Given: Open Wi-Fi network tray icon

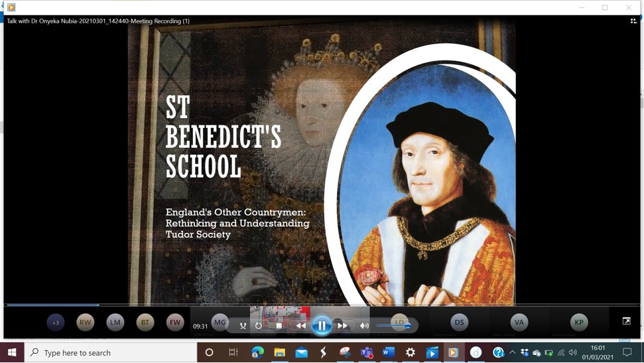Looking at the screenshot, I should (561, 353).
